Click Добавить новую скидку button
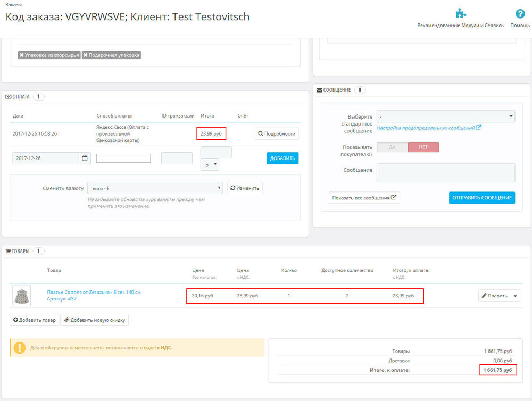The height and width of the screenshot is (401, 532). pos(94,320)
